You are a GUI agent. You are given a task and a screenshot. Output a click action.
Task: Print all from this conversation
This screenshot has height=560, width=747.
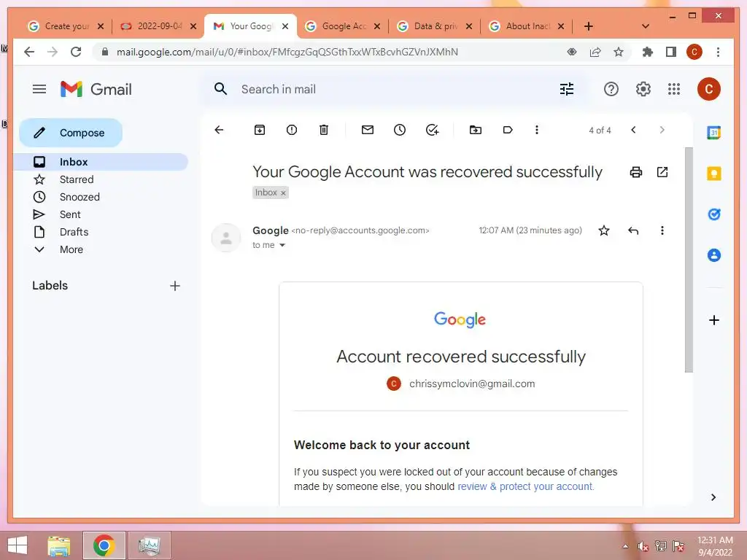click(x=635, y=172)
